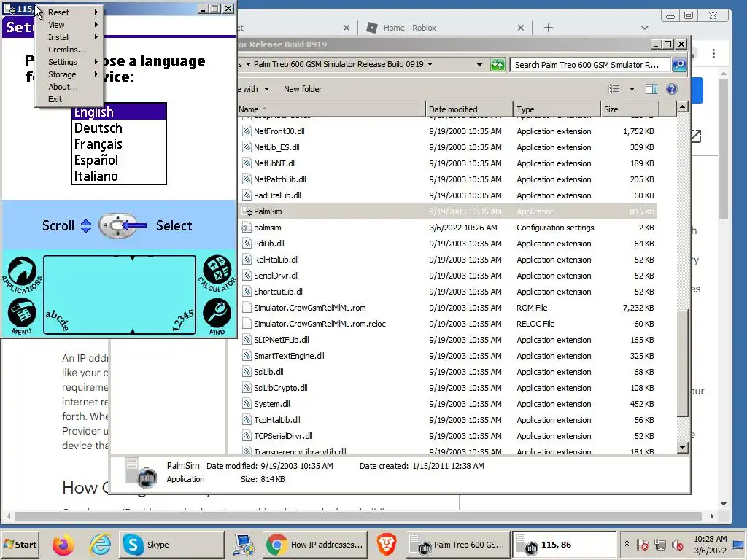Open the view options dropdown arrow
Image resolution: width=747 pixels, height=560 pixels.
click(x=632, y=89)
